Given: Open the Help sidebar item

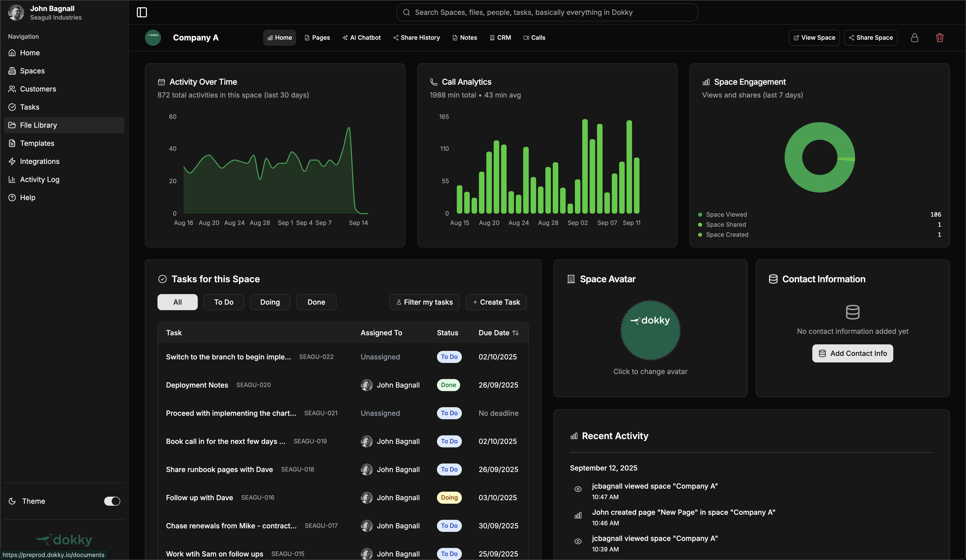Looking at the screenshot, I should click(28, 198).
